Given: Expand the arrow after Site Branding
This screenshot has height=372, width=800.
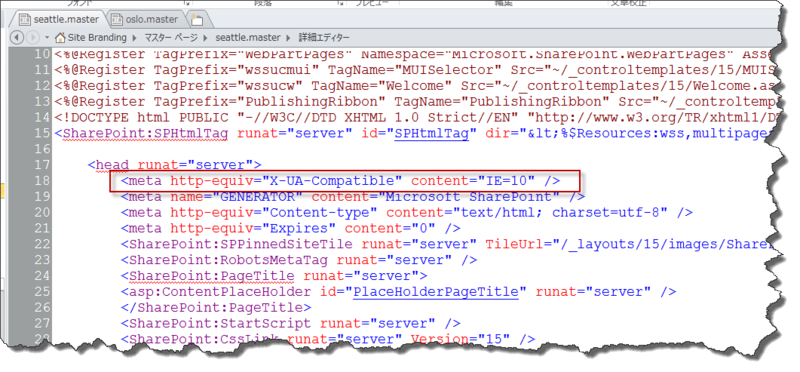Looking at the screenshot, I should [135, 38].
